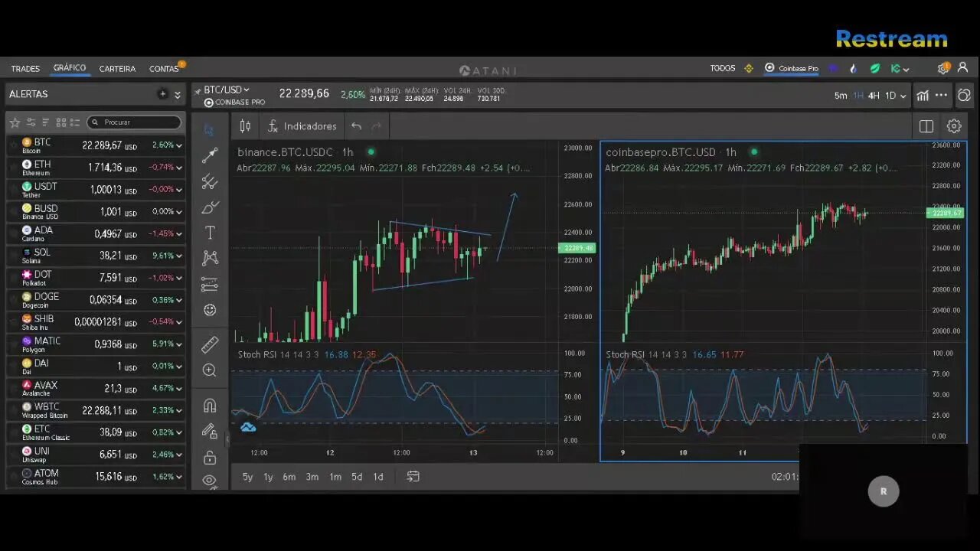Focus the Procurar search field
Viewport: 980px width, 551px height.
coord(134,122)
